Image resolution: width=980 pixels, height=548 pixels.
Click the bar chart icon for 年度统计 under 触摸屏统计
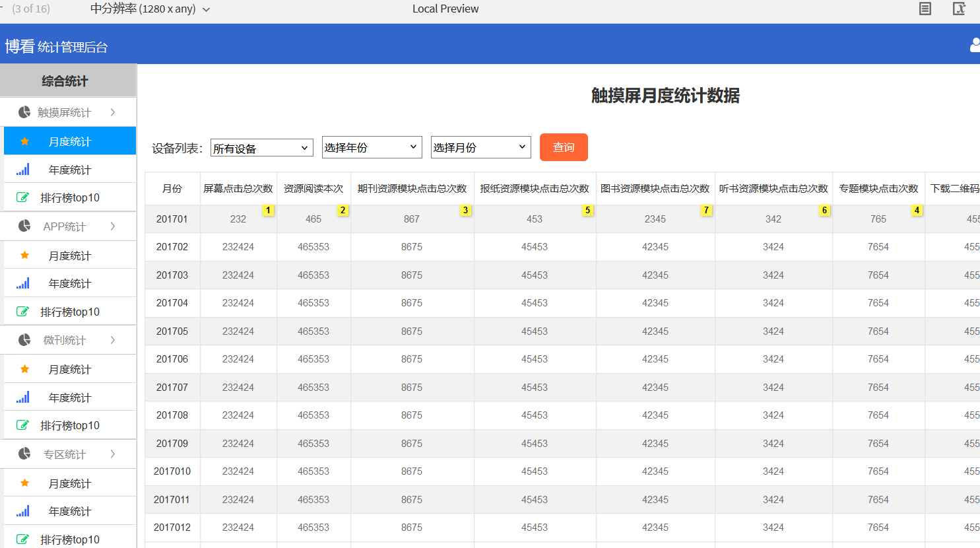pos(23,170)
